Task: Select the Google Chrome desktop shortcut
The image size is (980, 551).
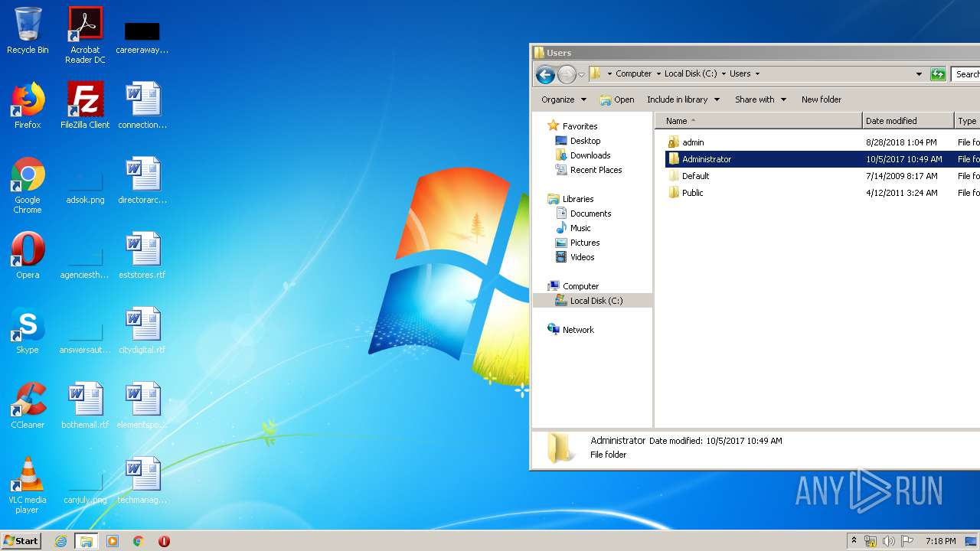Action: click(x=28, y=185)
